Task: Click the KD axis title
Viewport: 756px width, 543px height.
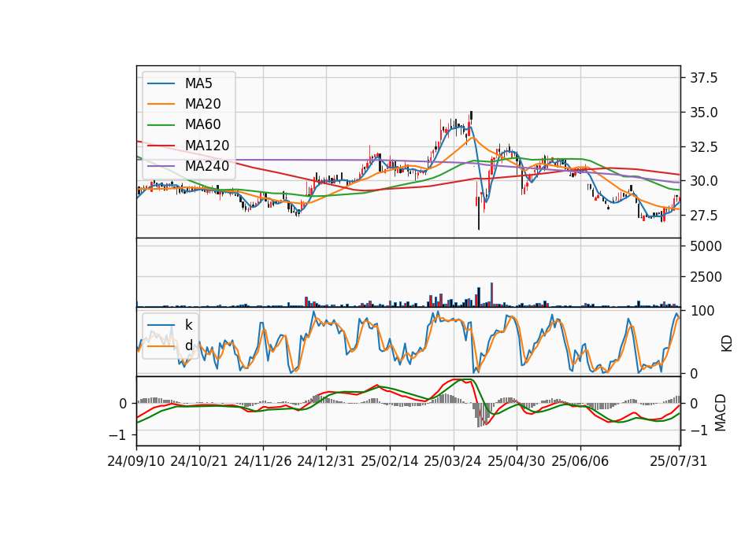Action: (x=726, y=344)
